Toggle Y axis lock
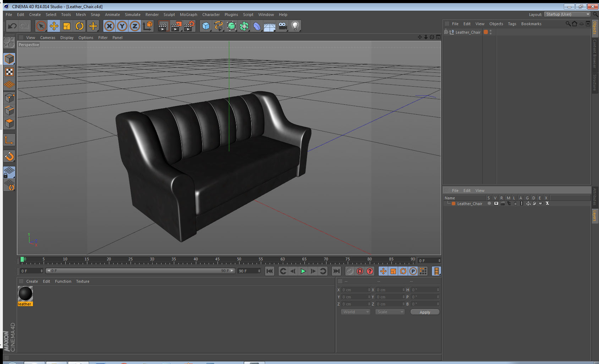Image resolution: width=599 pixels, height=364 pixels. click(122, 26)
